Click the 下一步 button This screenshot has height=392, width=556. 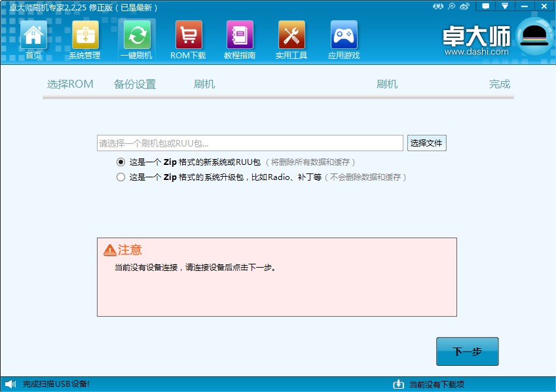pyautogui.click(x=468, y=351)
